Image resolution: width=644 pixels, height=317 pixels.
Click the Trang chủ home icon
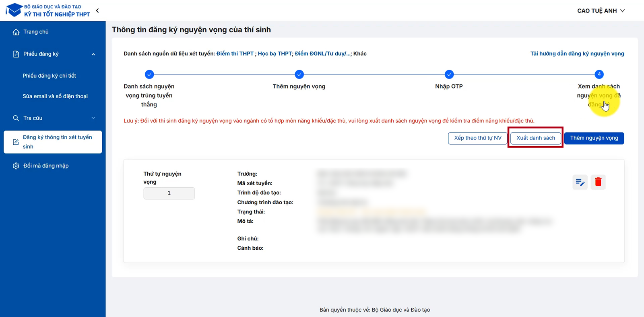tap(16, 32)
